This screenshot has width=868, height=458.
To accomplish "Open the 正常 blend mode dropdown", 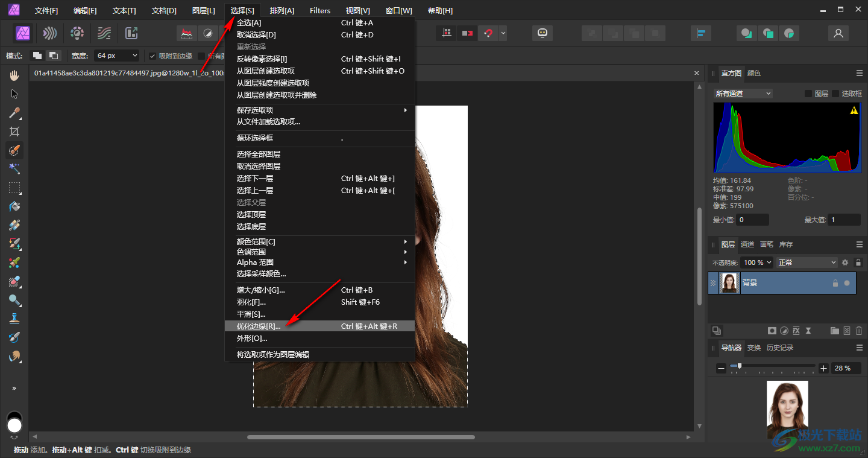I will tap(807, 262).
